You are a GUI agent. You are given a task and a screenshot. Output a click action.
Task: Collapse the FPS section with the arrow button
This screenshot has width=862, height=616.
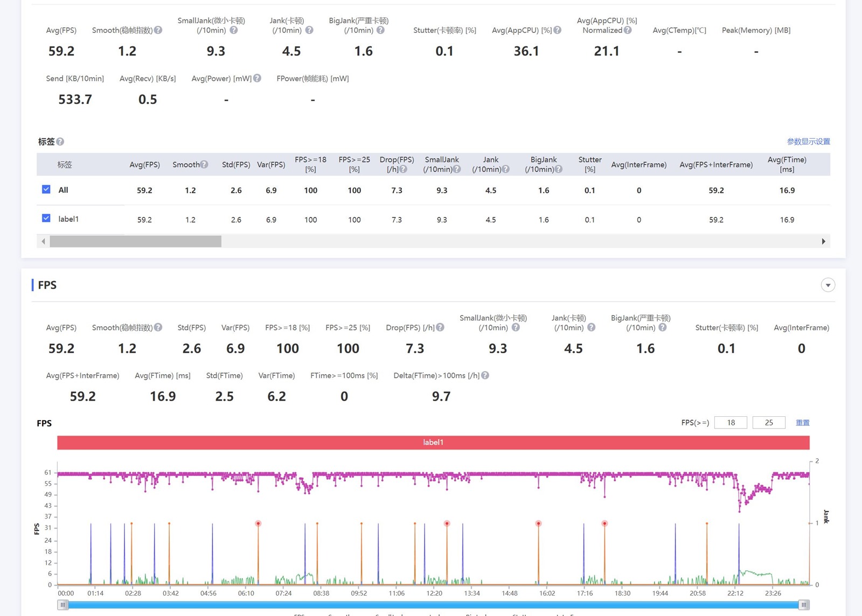(x=828, y=285)
